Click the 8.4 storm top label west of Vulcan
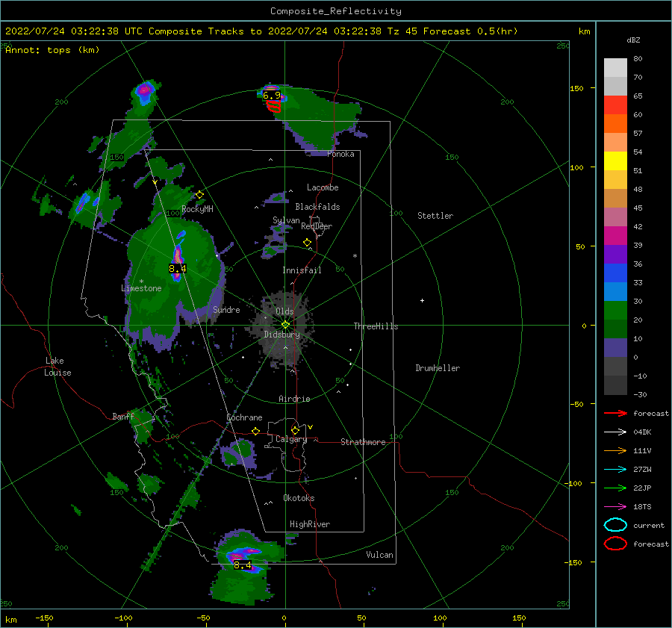Screen dimensions: 672x628 [242, 565]
